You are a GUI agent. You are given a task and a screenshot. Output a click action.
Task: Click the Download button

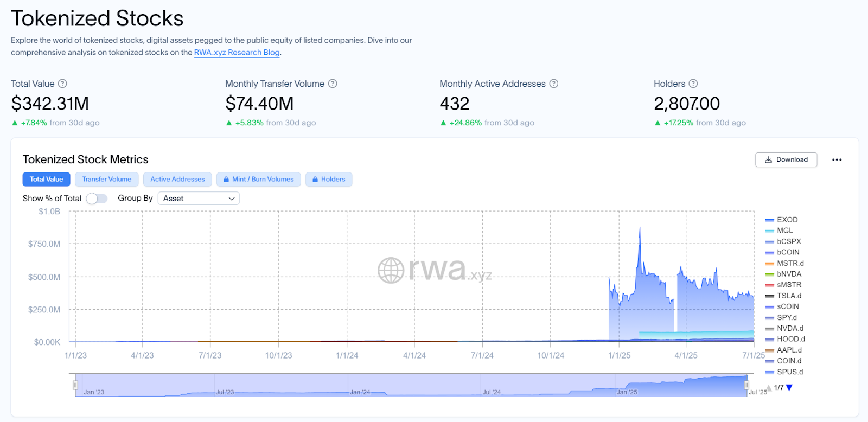[786, 159]
